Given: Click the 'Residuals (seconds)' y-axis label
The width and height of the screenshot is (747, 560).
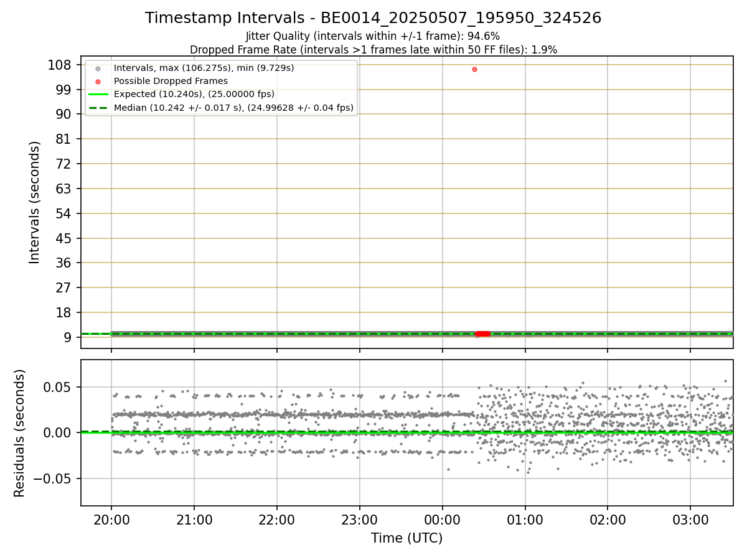Looking at the screenshot, I should [x=20, y=433].
